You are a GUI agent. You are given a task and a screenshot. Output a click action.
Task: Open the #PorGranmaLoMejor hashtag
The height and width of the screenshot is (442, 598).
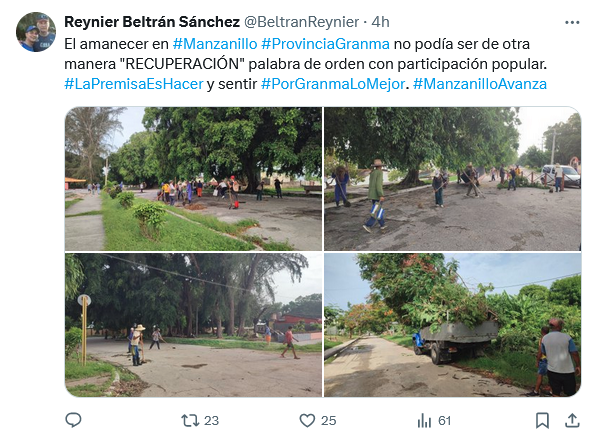pyautogui.click(x=333, y=84)
